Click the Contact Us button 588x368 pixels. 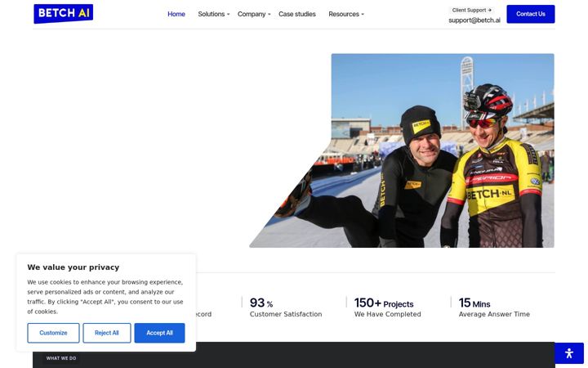click(531, 14)
